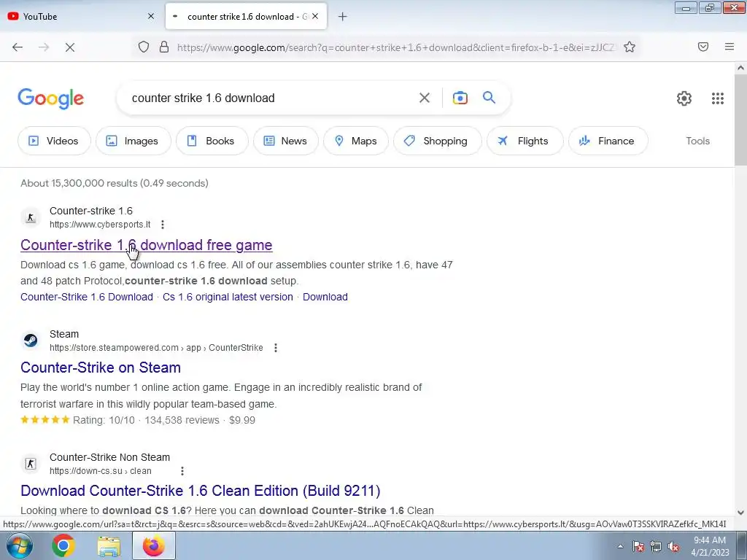Click Counter-Strike Non Steam favicon
The image size is (747, 560).
(x=31, y=464)
